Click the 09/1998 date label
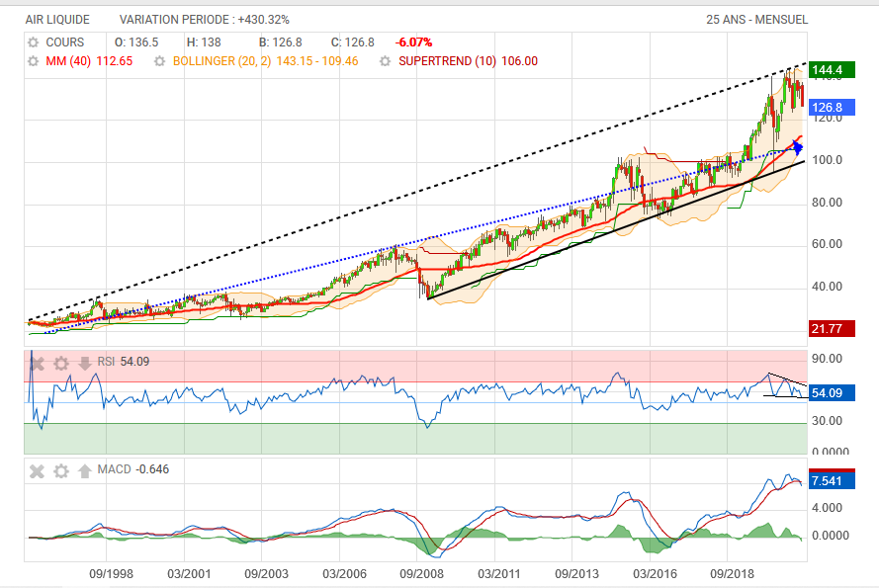Image resolution: width=879 pixels, height=588 pixels. (x=111, y=574)
